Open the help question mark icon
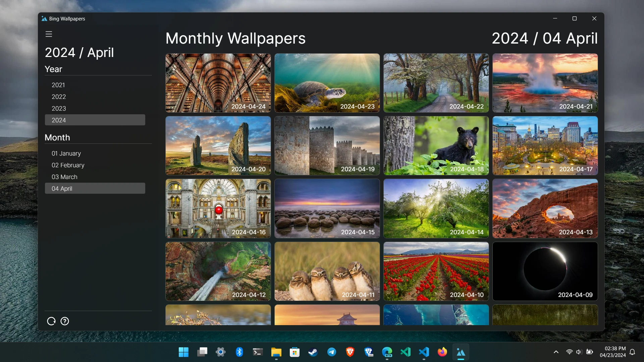The height and width of the screenshot is (362, 644). 65,321
